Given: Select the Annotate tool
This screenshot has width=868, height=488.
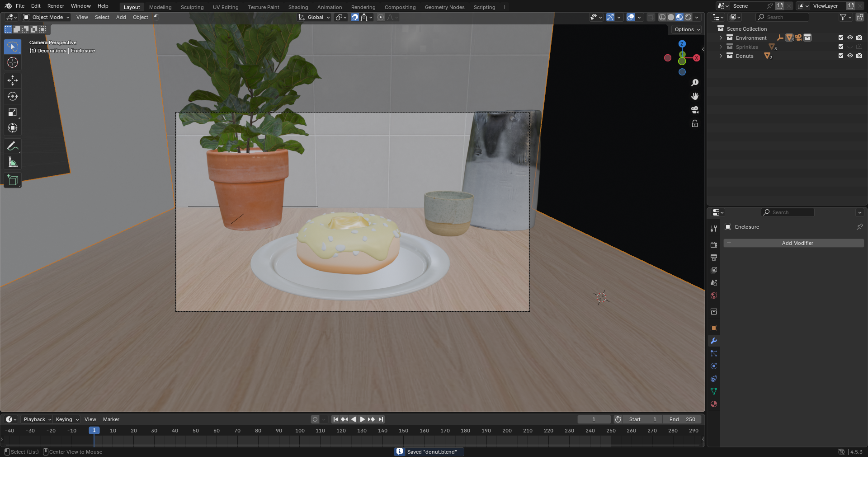Looking at the screenshot, I should coord(12,145).
